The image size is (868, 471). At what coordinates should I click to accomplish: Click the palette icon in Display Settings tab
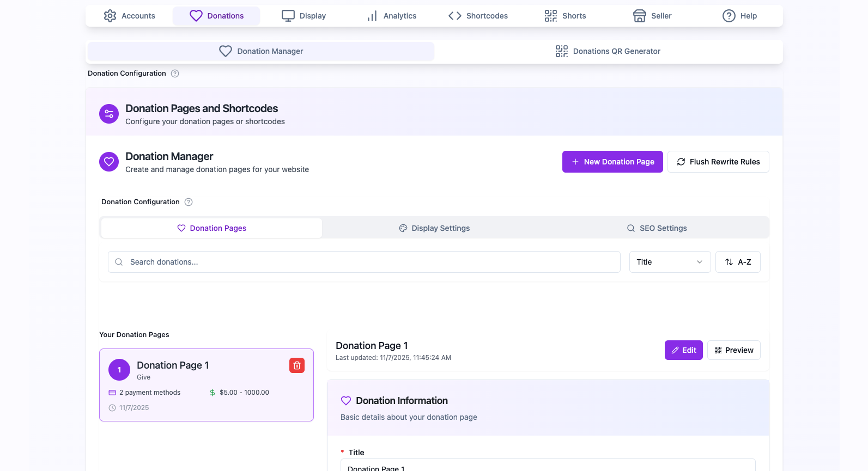pos(403,228)
